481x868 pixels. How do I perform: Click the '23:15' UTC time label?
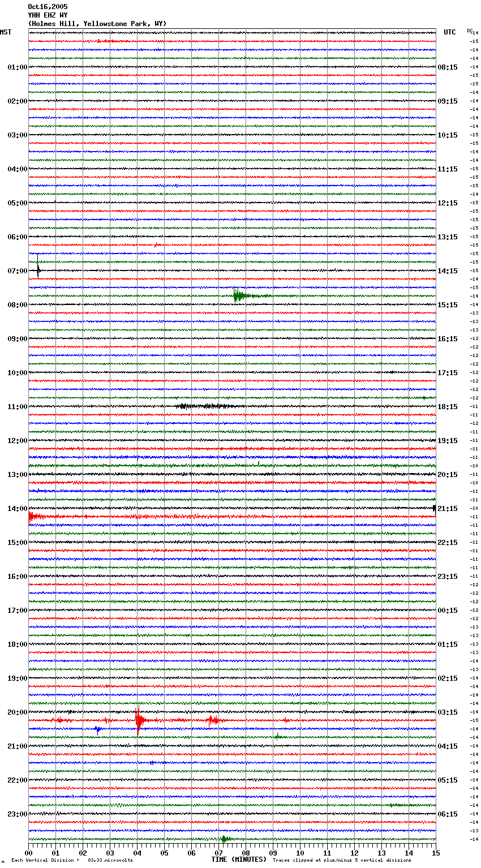448,577
